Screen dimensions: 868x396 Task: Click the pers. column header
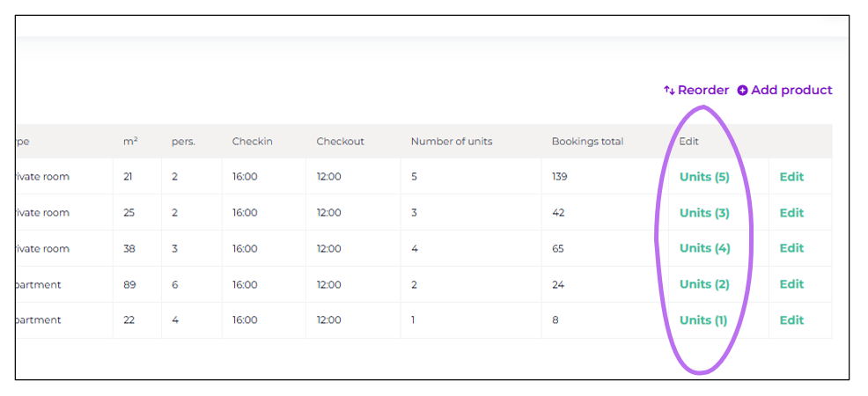(x=183, y=142)
